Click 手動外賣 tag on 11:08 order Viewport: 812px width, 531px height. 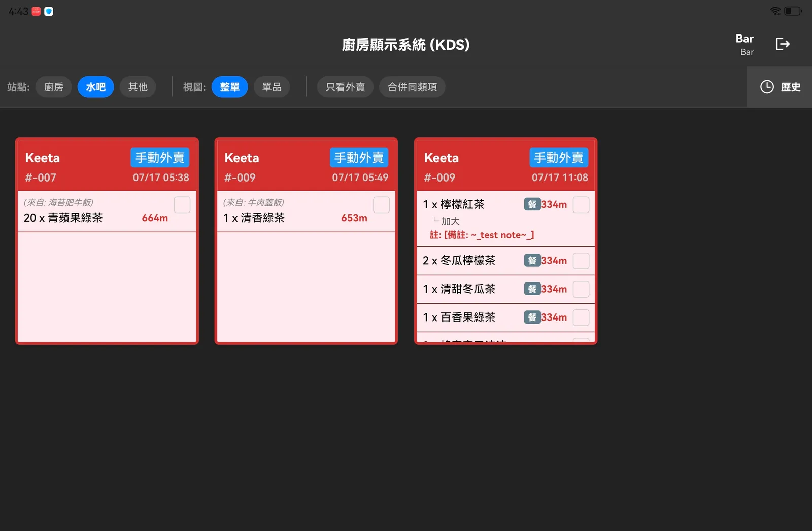pos(559,157)
